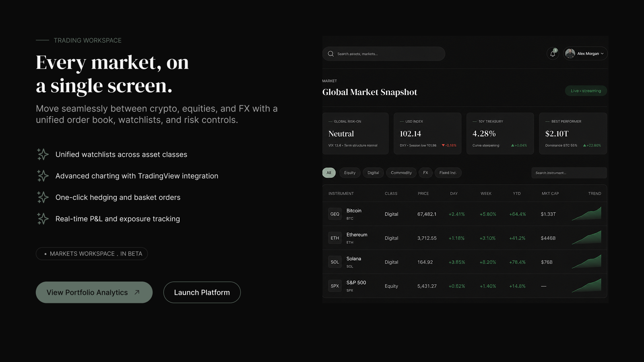Click the red down arrow on USD Index card

coord(443,146)
